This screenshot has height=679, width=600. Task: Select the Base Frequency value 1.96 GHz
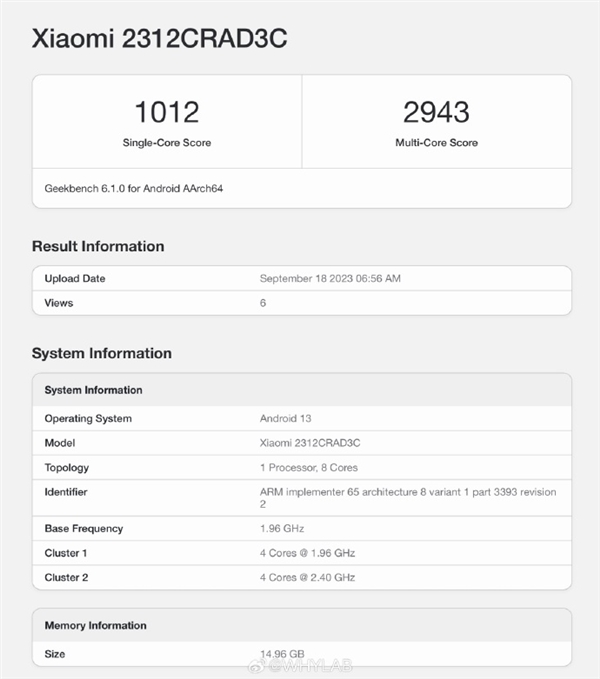tap(282, 528)
